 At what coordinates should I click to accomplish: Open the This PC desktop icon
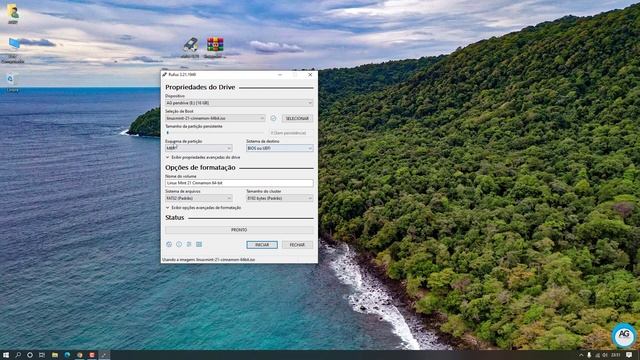coord(13,50)
